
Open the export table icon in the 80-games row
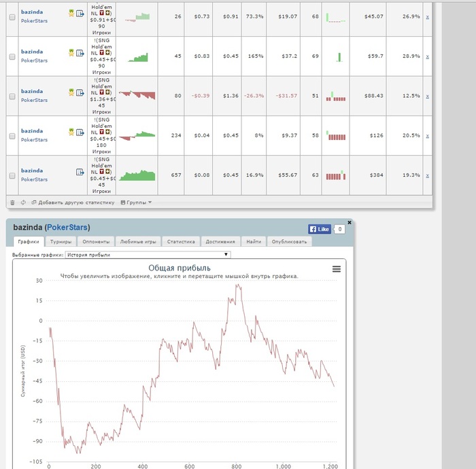point(80,92)
